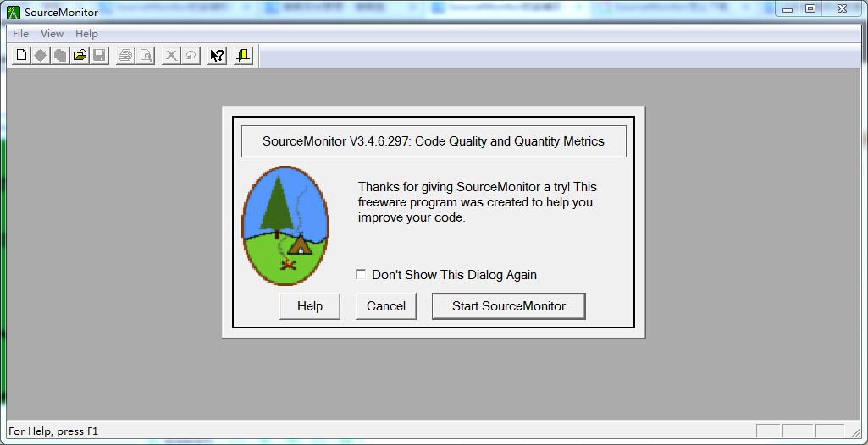Open the View menu

pyautogui.click(x=52, y=34)
